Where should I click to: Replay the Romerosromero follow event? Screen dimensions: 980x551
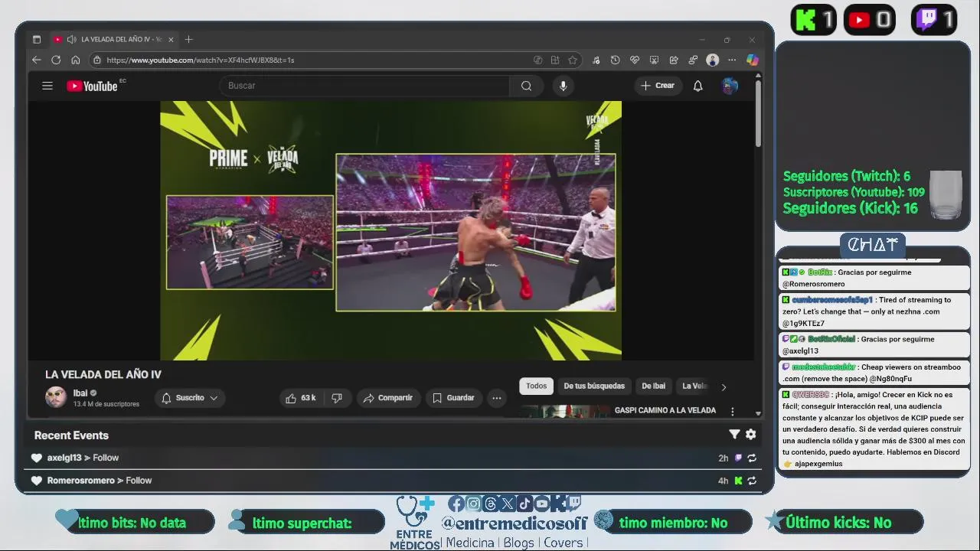click(x=752, y=481)
